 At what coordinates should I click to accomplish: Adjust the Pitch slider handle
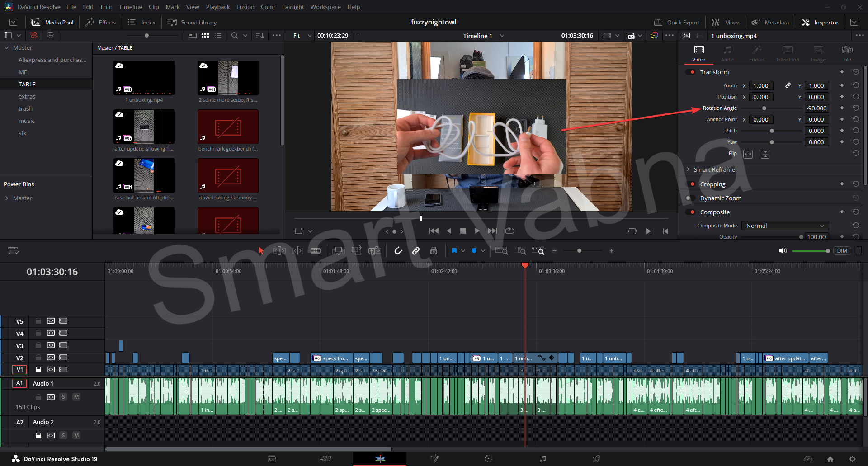pos(772,131)
